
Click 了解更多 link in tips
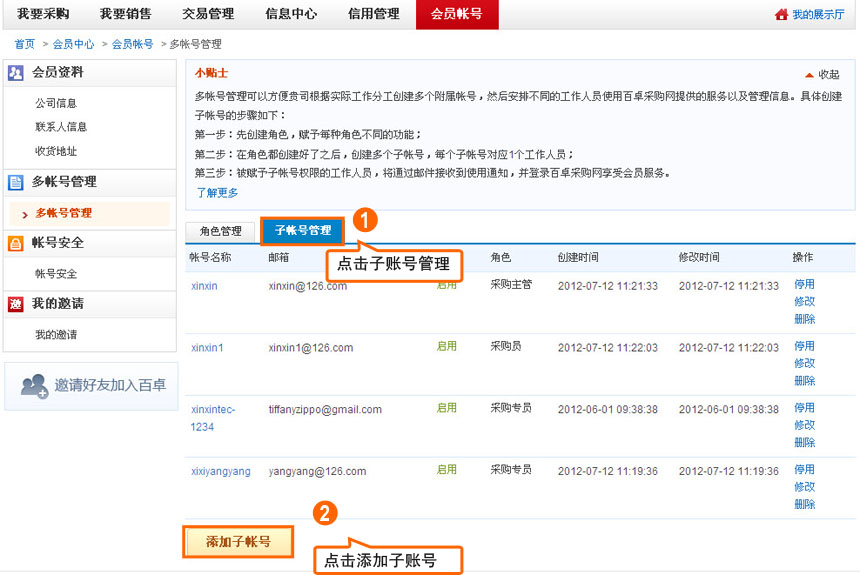pos(216,192)
